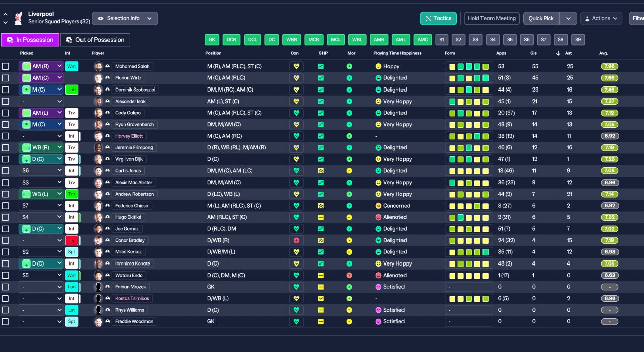
Task: Click the eye icon in Selection Info
Action: 101,18
